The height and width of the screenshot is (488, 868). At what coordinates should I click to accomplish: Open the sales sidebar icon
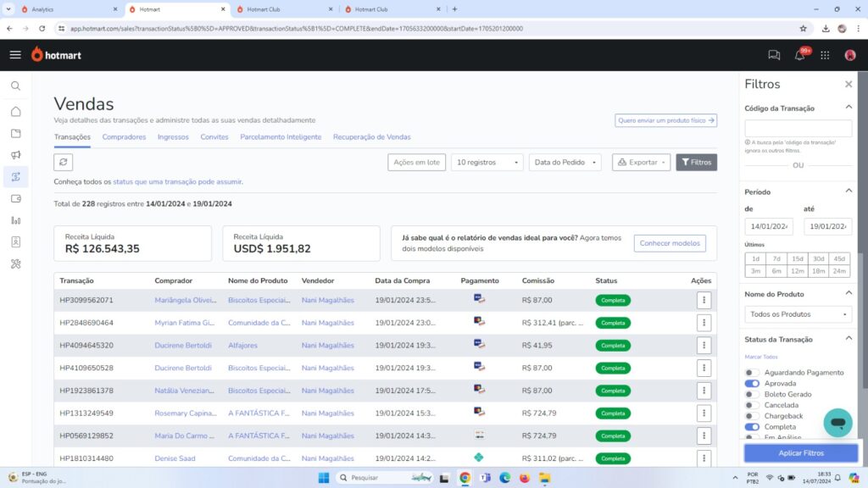click(15, 176)
